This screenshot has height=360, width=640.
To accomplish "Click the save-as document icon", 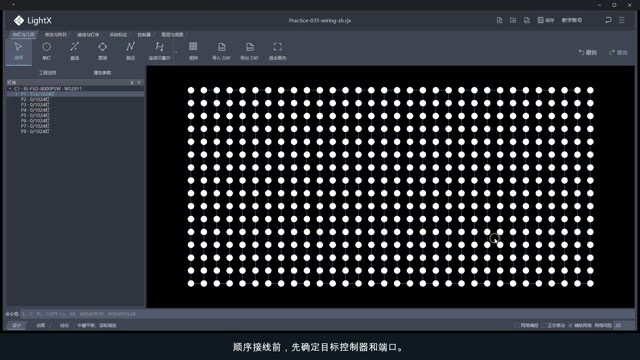I will point(527,20).
